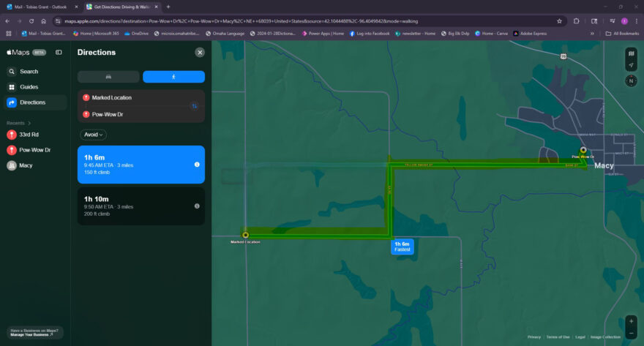Close the Outlook mail tab
This screenshot has height=346, width=644.
76,7
